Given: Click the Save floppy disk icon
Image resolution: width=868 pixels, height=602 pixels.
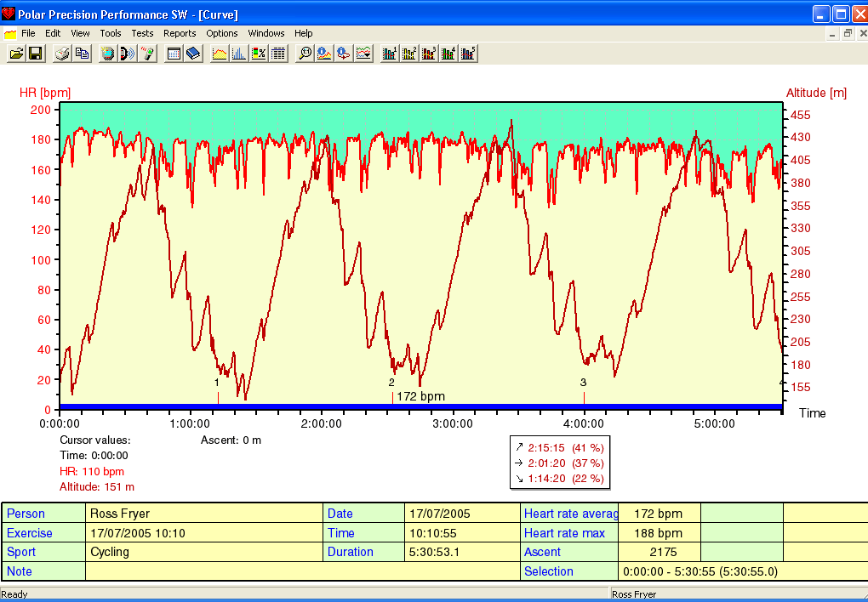Looking at the screenshot, I should pyautogui.click(x=36, y=54).
